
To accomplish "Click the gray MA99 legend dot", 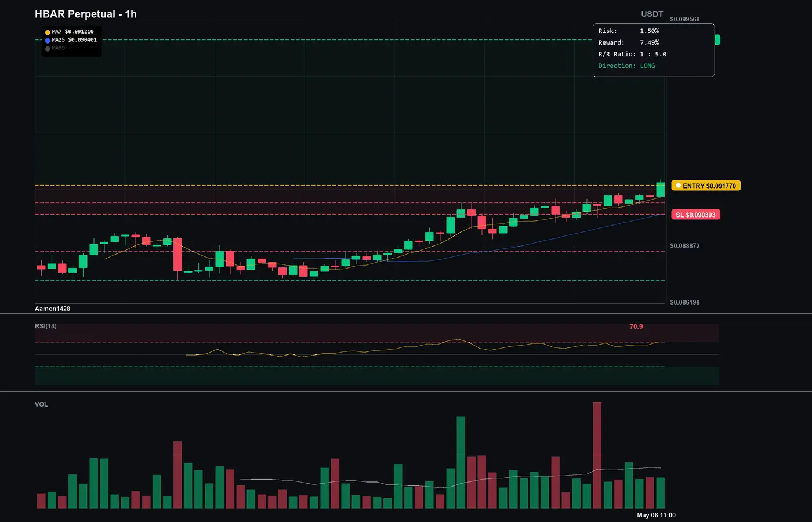I will coord(48,49).
